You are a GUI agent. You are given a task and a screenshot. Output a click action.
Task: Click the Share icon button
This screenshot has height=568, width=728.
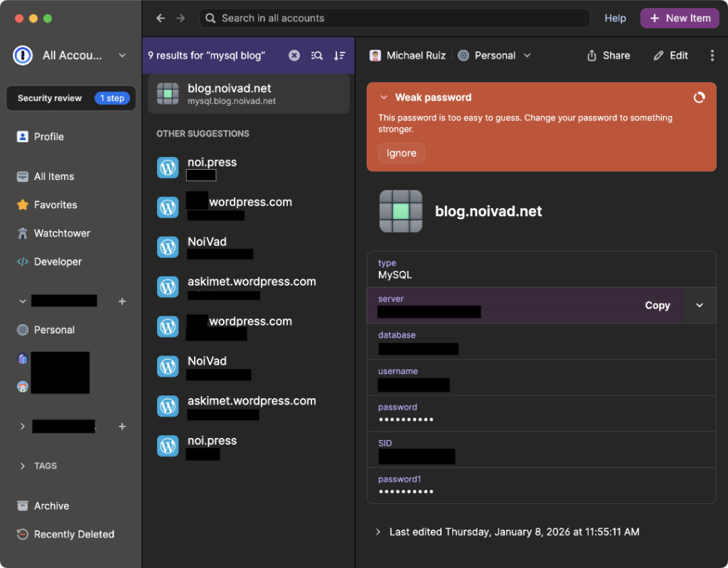coord(608,55)
